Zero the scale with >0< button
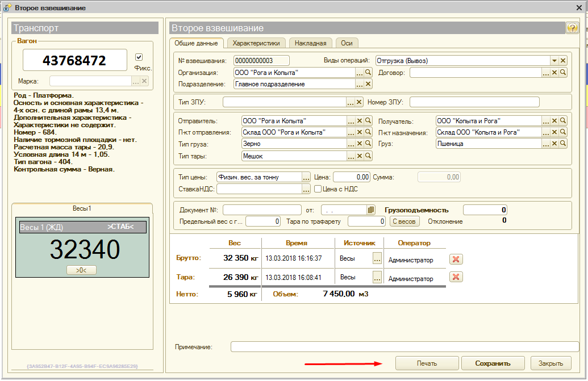588x381 pixels. (81, 270)
